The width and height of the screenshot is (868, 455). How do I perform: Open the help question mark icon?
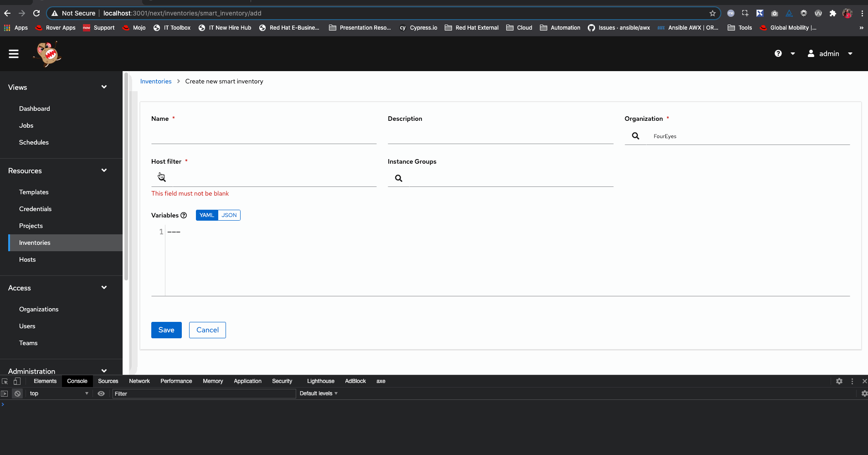tap(778, 53)
